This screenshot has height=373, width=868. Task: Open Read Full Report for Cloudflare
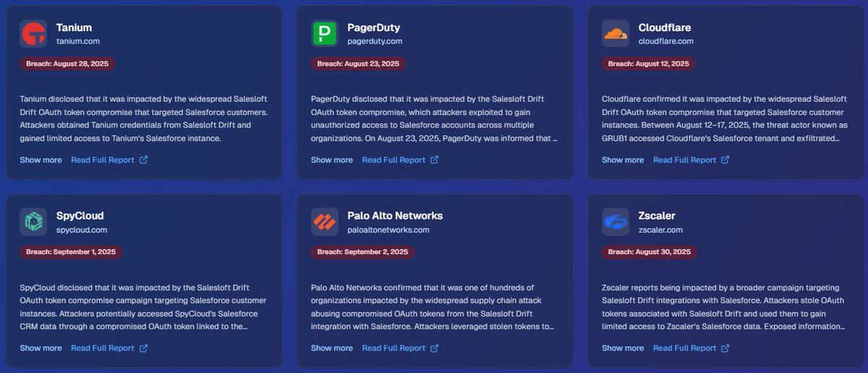tap(692, 160)
